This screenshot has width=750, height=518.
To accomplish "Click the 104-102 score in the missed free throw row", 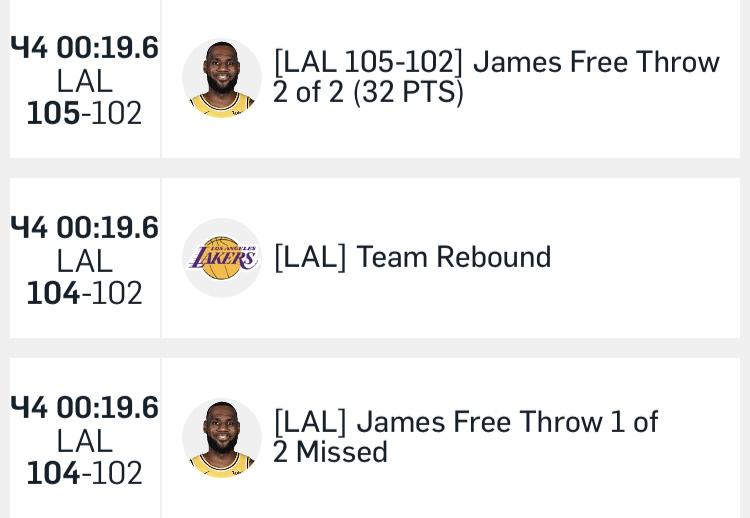I will [84, 473].
